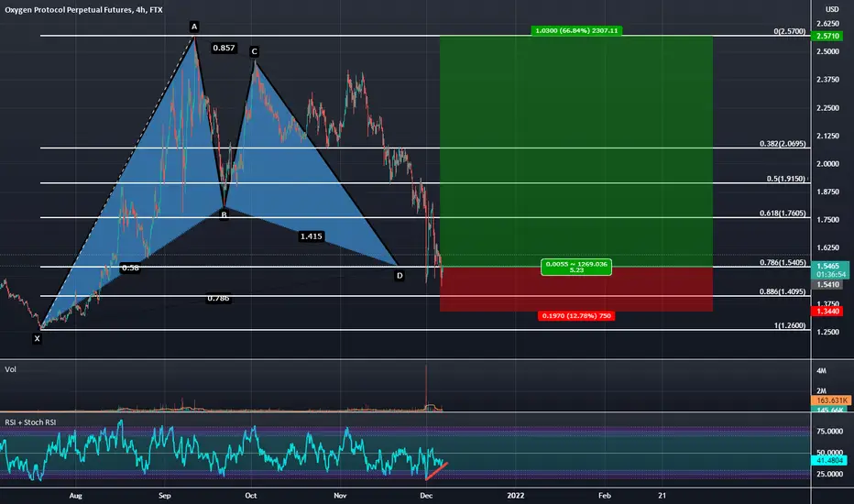
Task: Select harmonic pattern point D label
Action: [x=400, y=276]
